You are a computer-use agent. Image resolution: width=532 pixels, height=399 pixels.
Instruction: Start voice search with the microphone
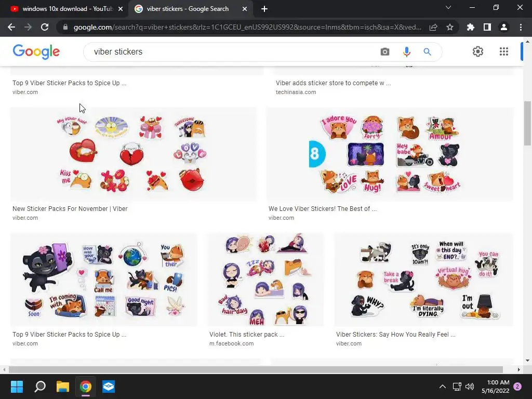coord(406,52)
